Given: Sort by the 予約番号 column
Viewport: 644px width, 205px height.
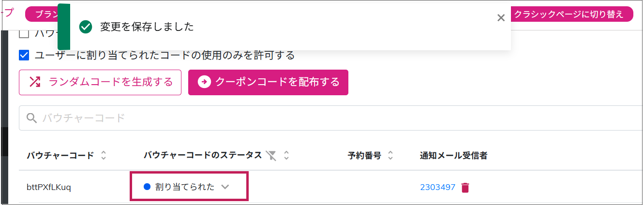Looking at the screenshot, I should click(x=390, y=156).
